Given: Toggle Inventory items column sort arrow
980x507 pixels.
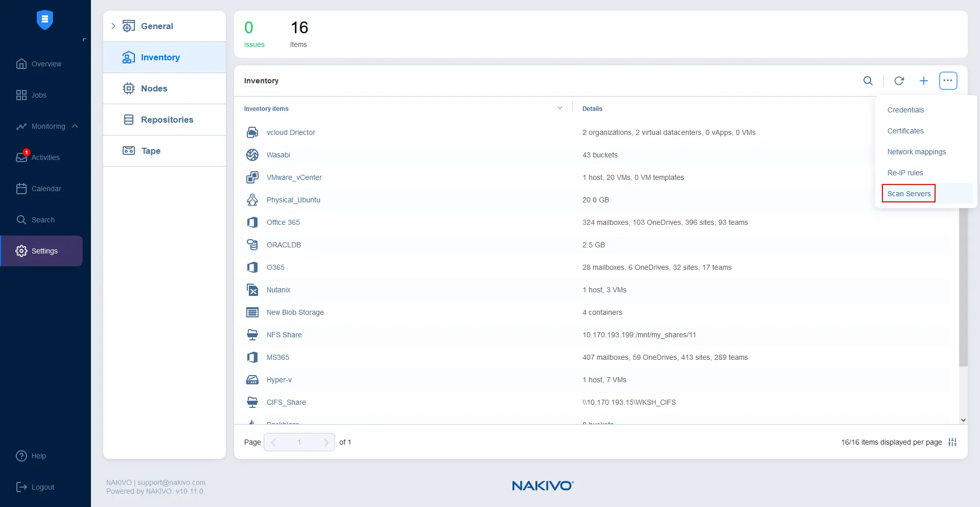Looking at the screenshot, I should point(560,108).
